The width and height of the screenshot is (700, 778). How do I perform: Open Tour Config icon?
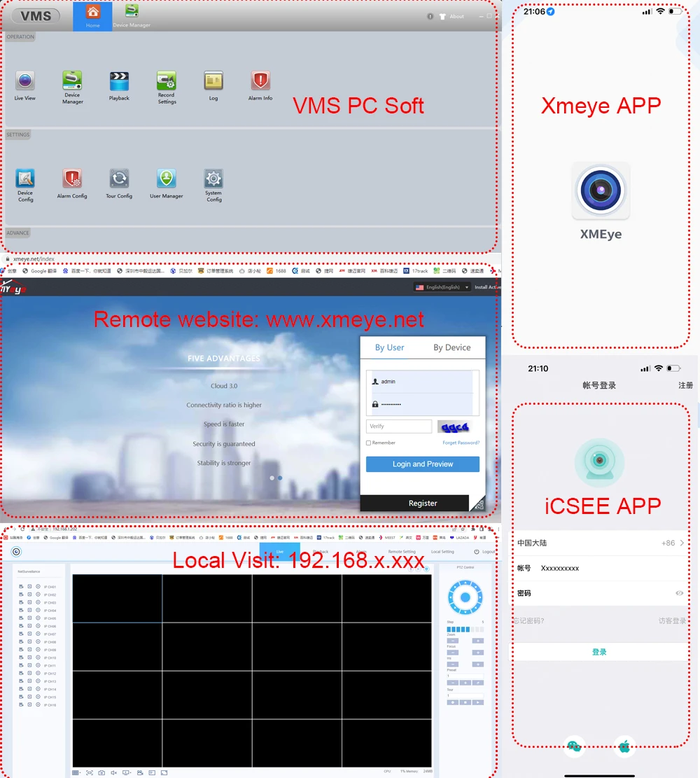point(119,179)
